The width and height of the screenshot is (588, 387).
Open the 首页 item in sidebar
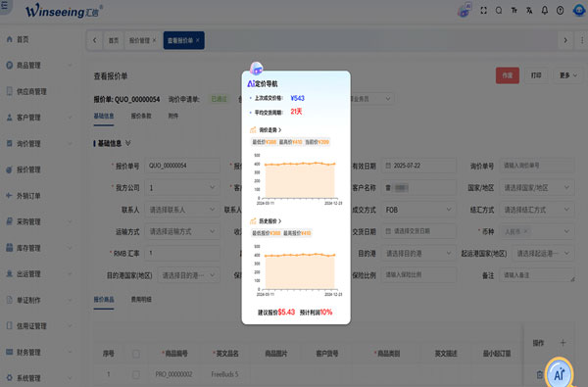(23, 39)
